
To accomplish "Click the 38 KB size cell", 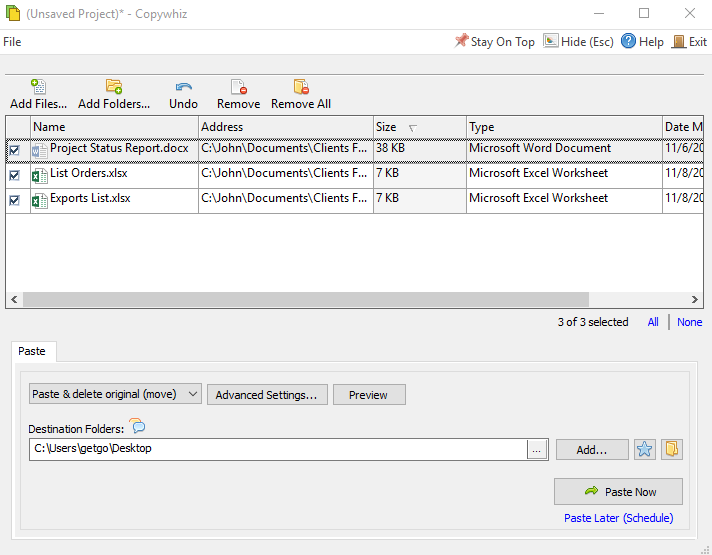I will [420, 150].
